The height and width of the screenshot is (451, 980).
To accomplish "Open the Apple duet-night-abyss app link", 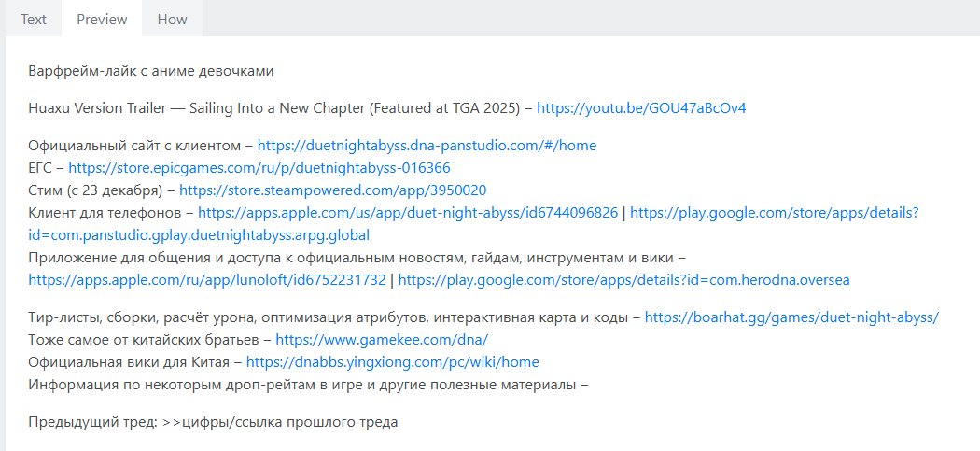I will click(x=408, y=213).
